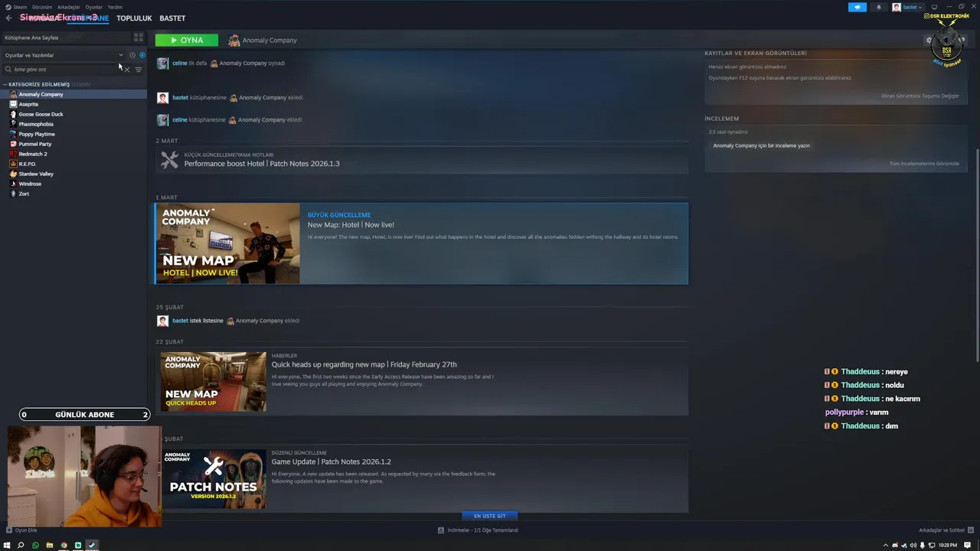The height and width of the screenshot is (551, 980).
Task: Select Redmatch 2 in the library list
Action: tap(73, 154)
